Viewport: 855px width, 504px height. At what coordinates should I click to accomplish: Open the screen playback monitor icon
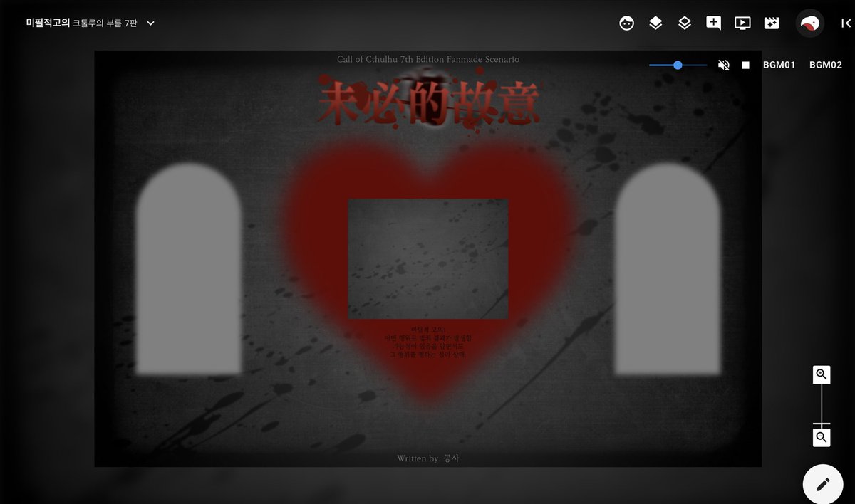point(742,23)
